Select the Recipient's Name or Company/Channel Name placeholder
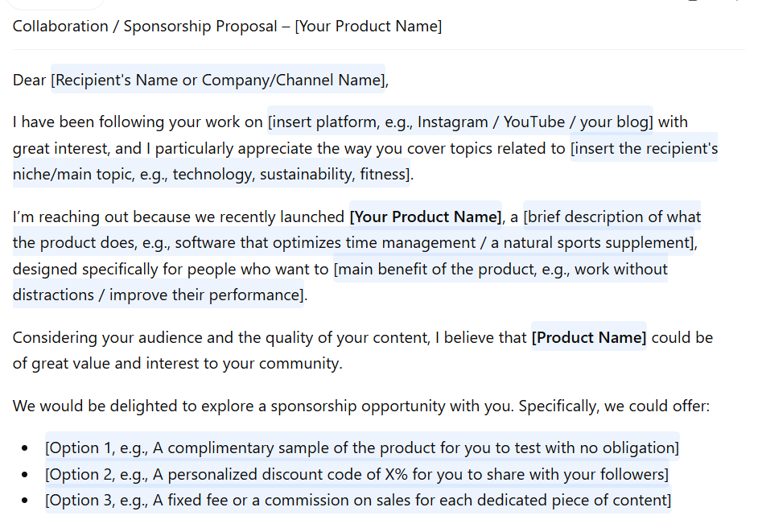 [x=218, y=79]
